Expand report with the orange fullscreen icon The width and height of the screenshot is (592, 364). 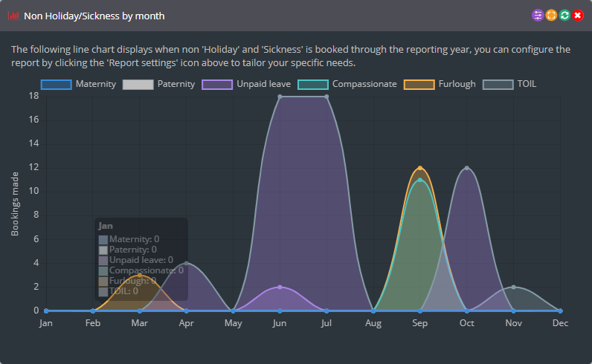pos(551,16)
